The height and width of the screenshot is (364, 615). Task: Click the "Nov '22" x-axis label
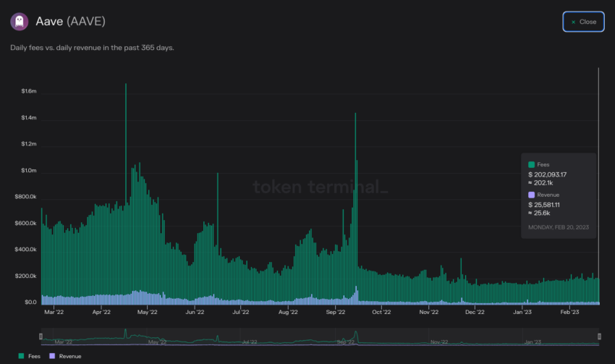pos(429,312)
